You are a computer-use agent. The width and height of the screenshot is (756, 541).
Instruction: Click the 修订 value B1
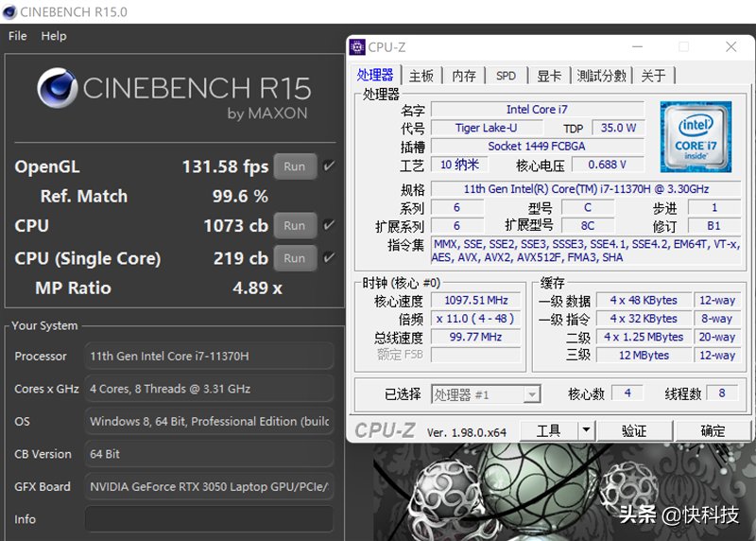714,225
